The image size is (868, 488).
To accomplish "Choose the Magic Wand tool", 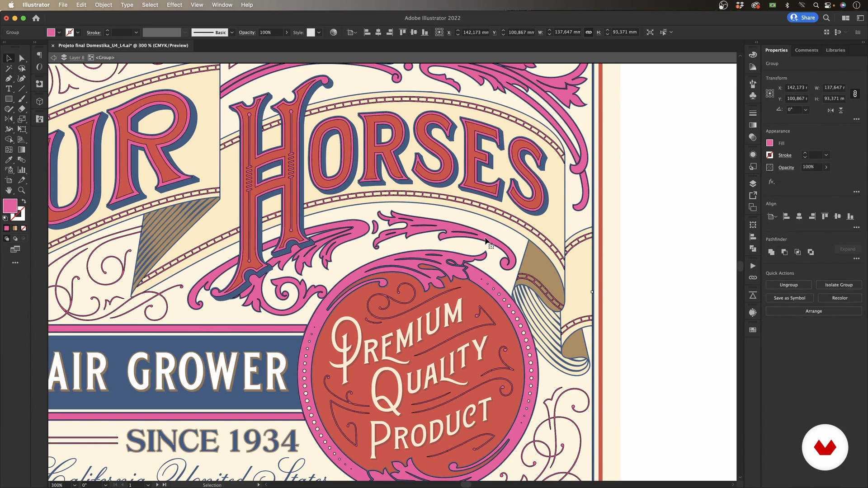I will pyautogui.click(x=9, y=69).
